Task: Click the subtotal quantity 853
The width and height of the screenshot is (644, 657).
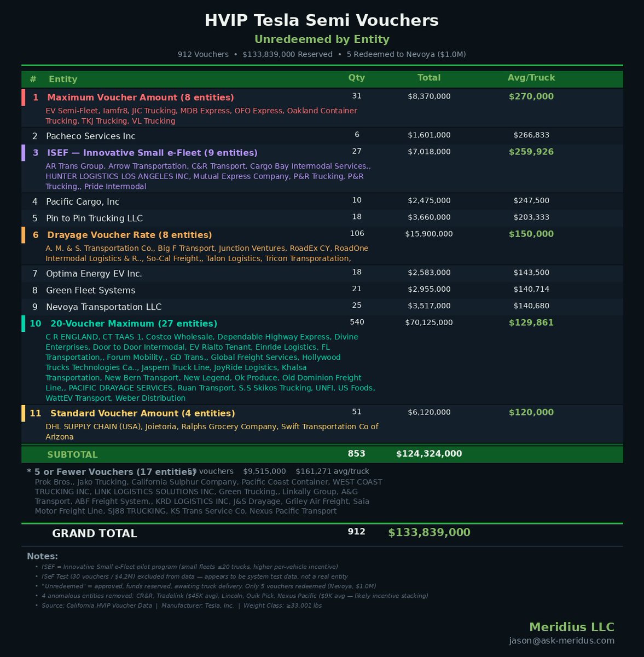Action: pos(357,453)
